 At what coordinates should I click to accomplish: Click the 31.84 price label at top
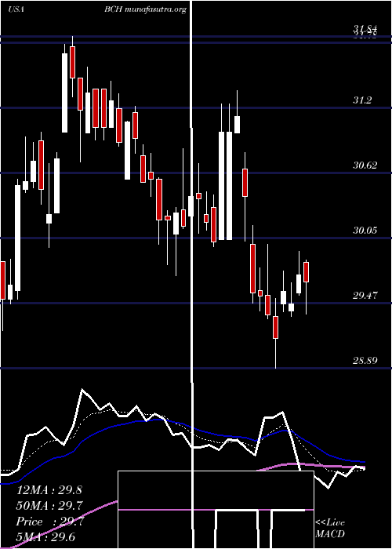pyautogui.click(x=365, y=29)
